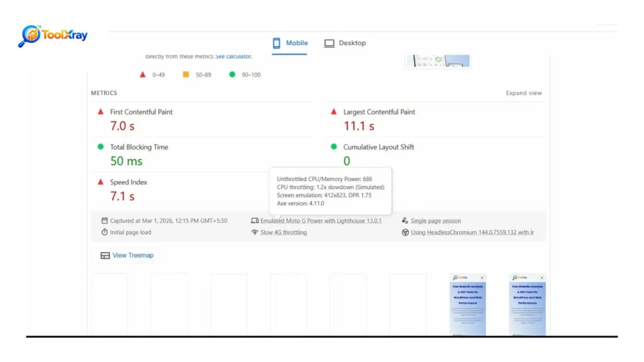644x362 pixels.
Task: Click the Using HeadlessChromium 144.0.7559.132 link
Action: 472,233
